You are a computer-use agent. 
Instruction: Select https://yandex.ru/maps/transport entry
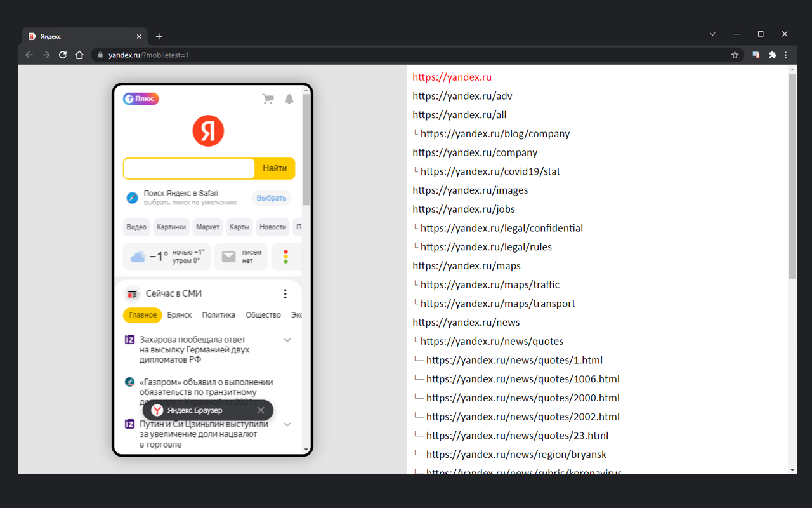tap(498, 304)
